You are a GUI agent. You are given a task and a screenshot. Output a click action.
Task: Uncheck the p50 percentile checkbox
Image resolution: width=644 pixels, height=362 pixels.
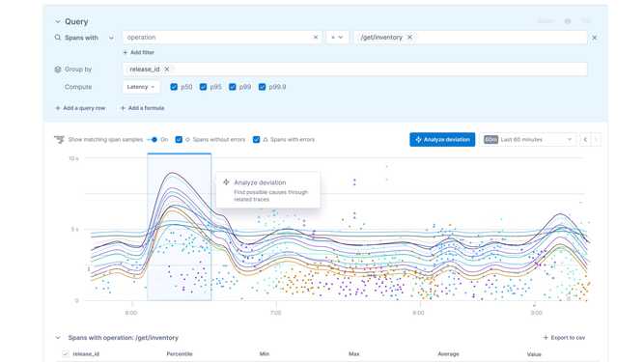(174, 87)
